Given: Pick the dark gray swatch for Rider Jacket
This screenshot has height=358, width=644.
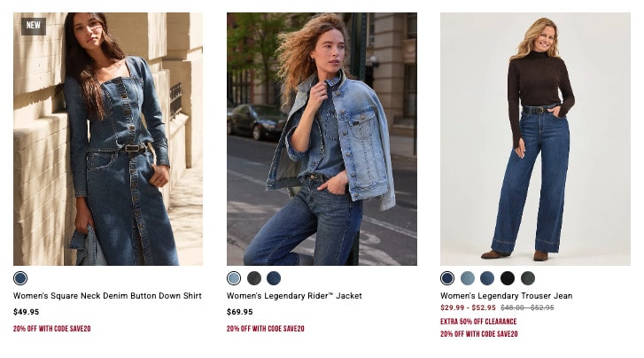Looking at the screenshot, I should [254, 278].
